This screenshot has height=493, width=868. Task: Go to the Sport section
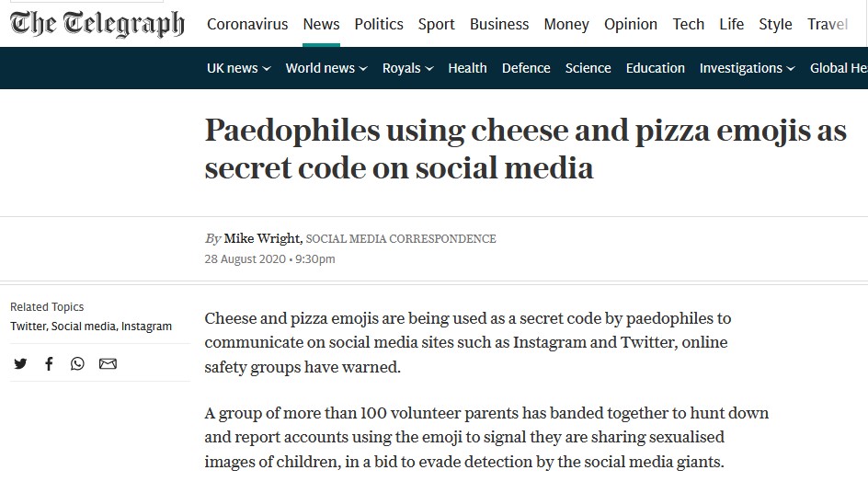click(437, 25)
